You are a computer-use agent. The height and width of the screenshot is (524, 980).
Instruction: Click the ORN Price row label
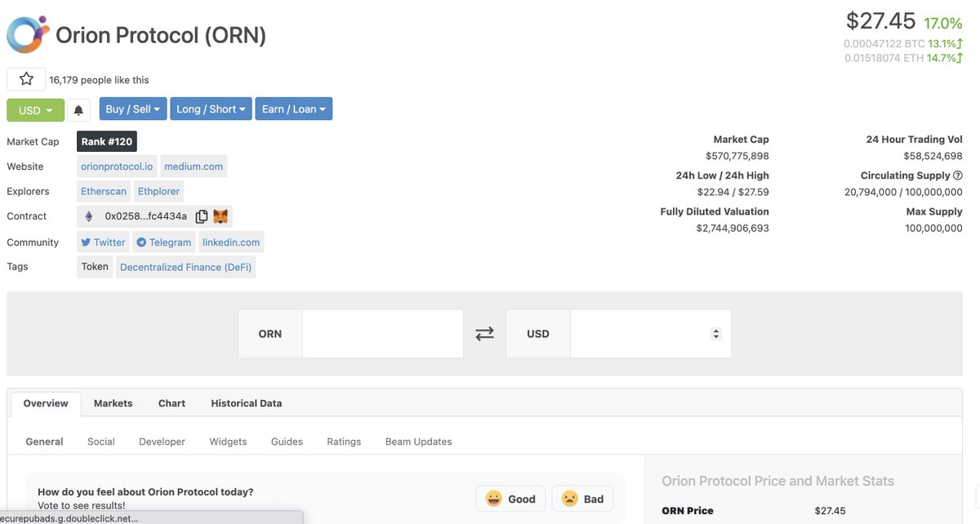pos(688,511)
